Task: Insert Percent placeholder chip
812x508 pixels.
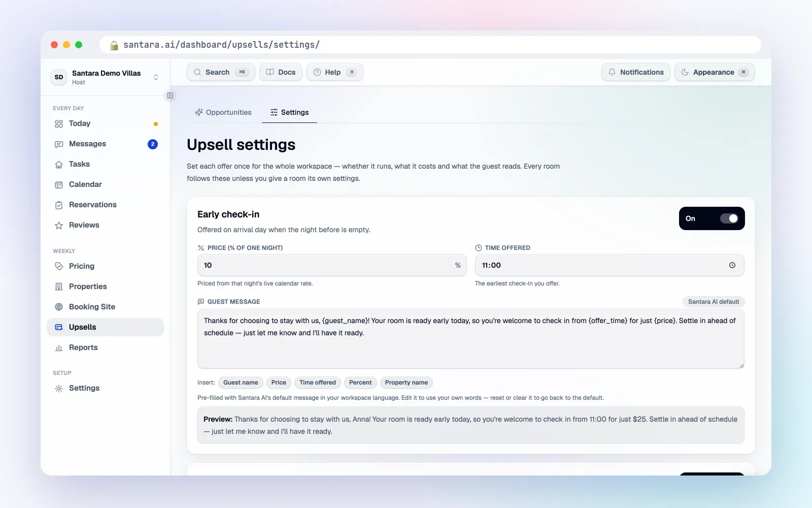Action: click(x=360, y=383)
